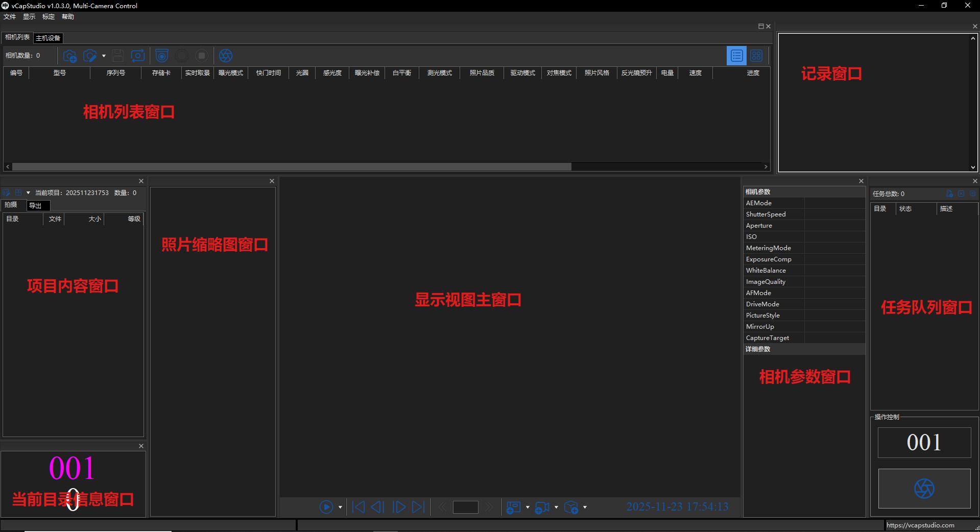Switch camera list to grid view
The width and height of the screenshot is (980, 532).
pyautogui.click(x=756, y=56)
